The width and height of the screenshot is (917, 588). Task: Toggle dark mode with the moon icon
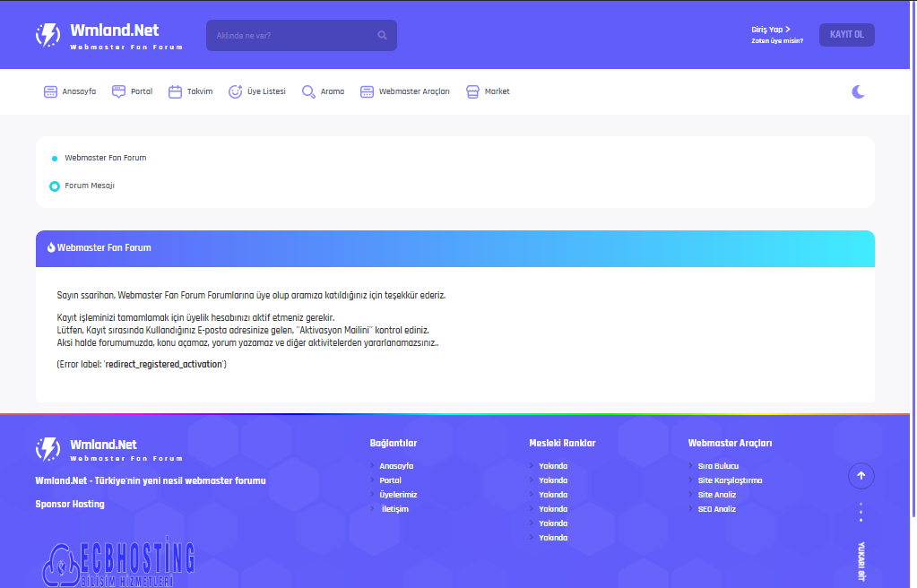point(858,91)
